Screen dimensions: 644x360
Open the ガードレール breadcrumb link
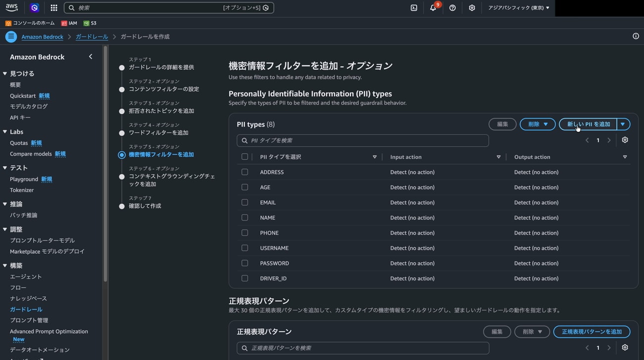click(92, 37)
